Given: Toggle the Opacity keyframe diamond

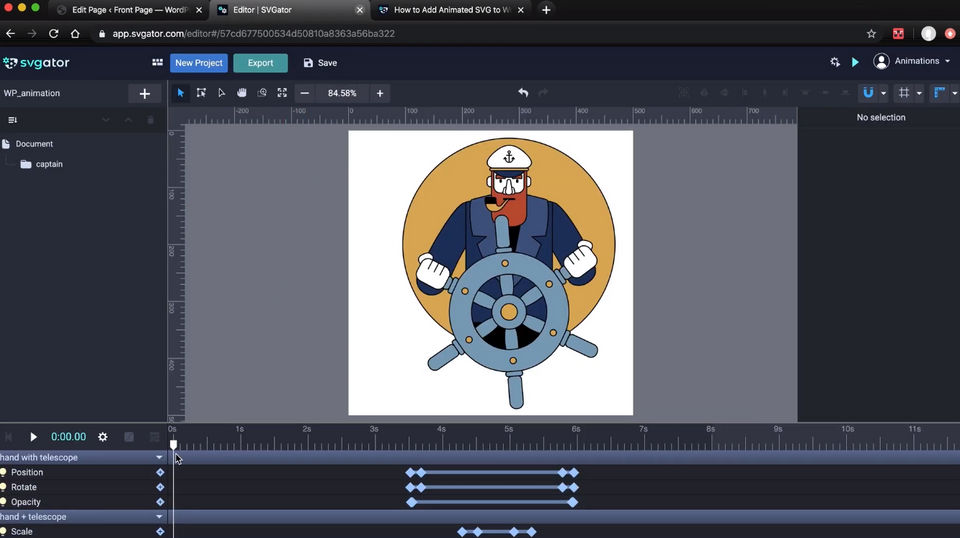Looking at the screenshot, I should [160, 502].
